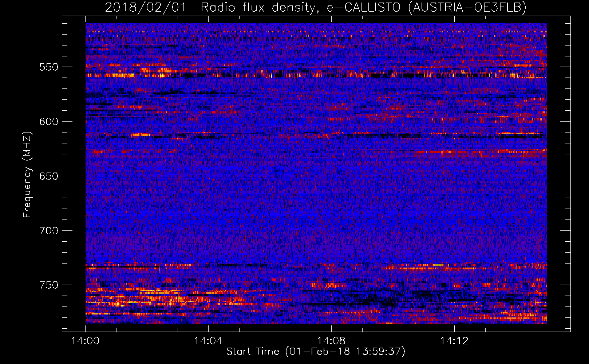Click the '14:08' time tick label
Image resolution: width=589 pixels, height=364 pixels.
click(331, 341)
